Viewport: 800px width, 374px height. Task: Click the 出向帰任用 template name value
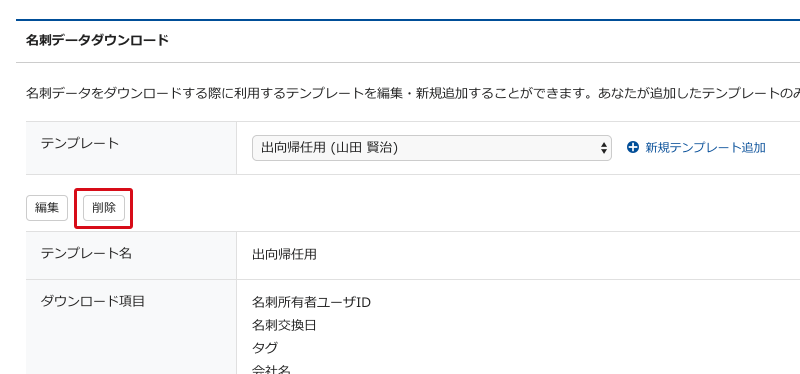point(284,254)
